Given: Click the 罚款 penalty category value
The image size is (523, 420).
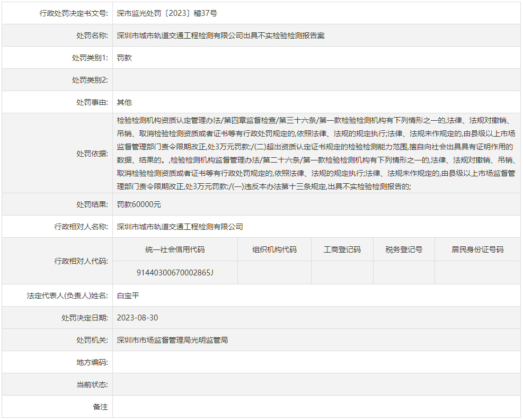Looking at the screenshot, I should coord(125,58).
